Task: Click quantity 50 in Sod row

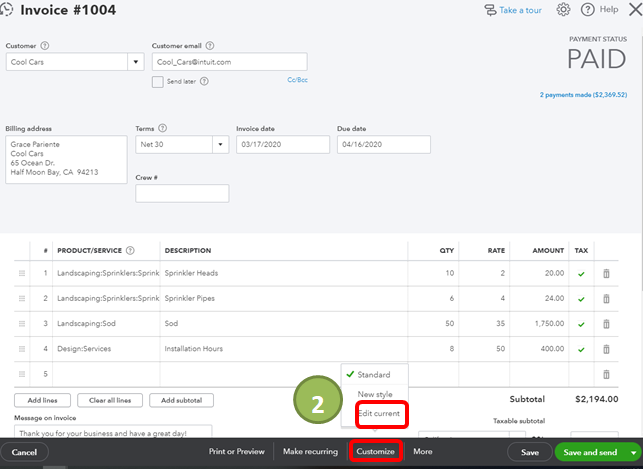Action: tap(433, 323)
